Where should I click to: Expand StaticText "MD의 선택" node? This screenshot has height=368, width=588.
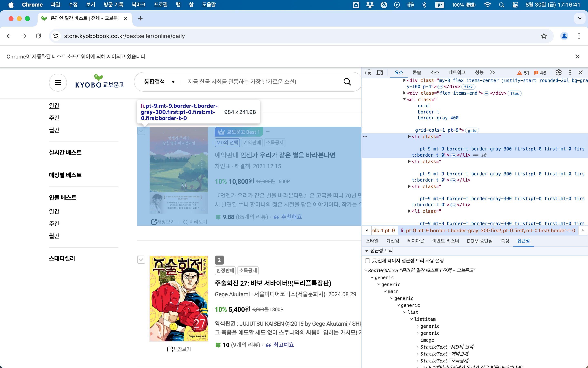pos(418,347)
